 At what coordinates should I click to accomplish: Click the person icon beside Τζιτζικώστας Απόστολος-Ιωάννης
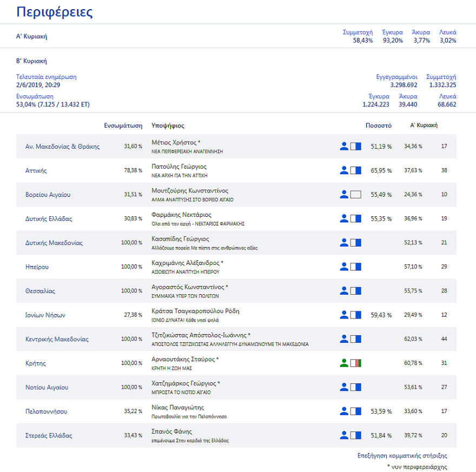point(343,339)
